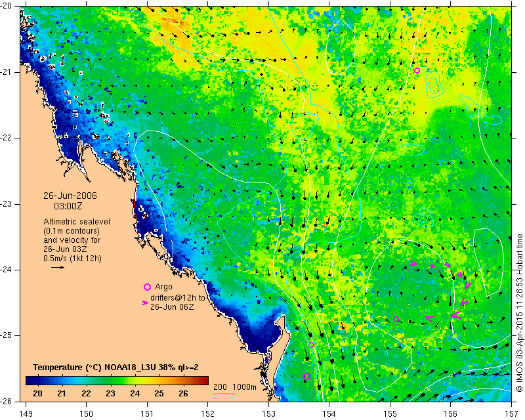The height and width of the screenshot is (420, 525).
Task: Click the "drifters@12h to" legend text
Action: [x=177, y=297]
